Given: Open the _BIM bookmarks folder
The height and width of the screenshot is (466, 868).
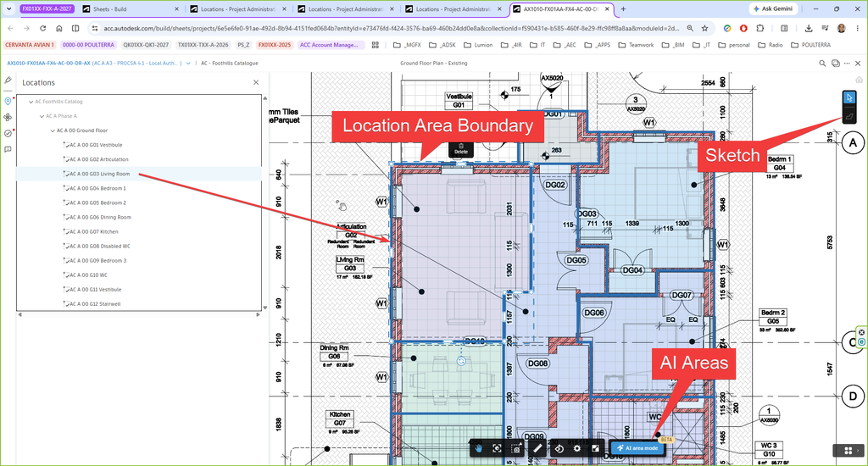Looking at the screenshot, I should click(x=673, y=45).
